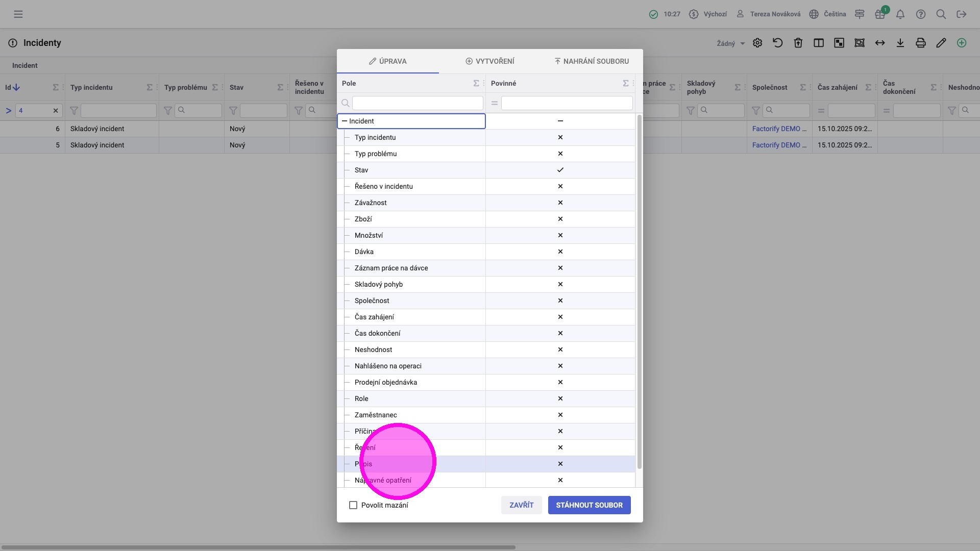The width and height of the screenshot is (980, 551).
Task: Open the hamburger main menu
Action: click(x=18, y=14)
